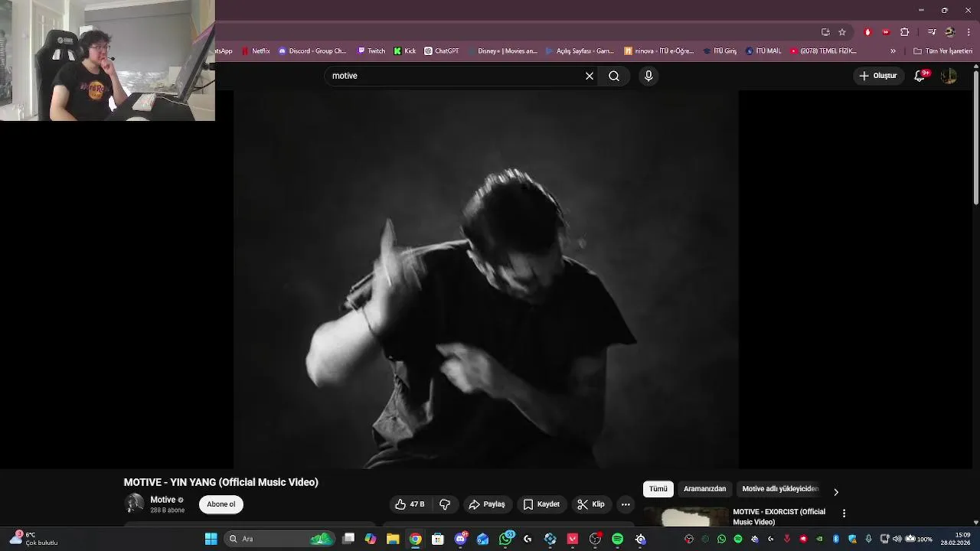Open the Açılış Sayfası bookmark
980x551 pixels.
click(580, 51)
